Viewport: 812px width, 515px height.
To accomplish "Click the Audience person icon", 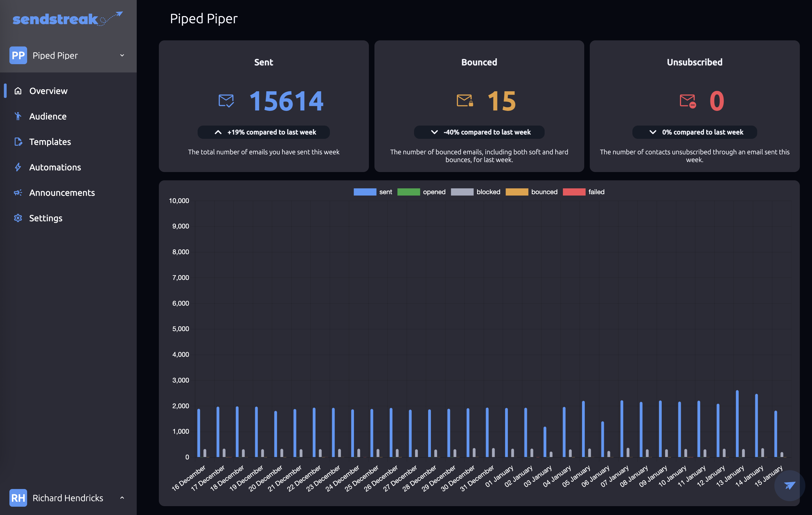I will tap(18, 116).
